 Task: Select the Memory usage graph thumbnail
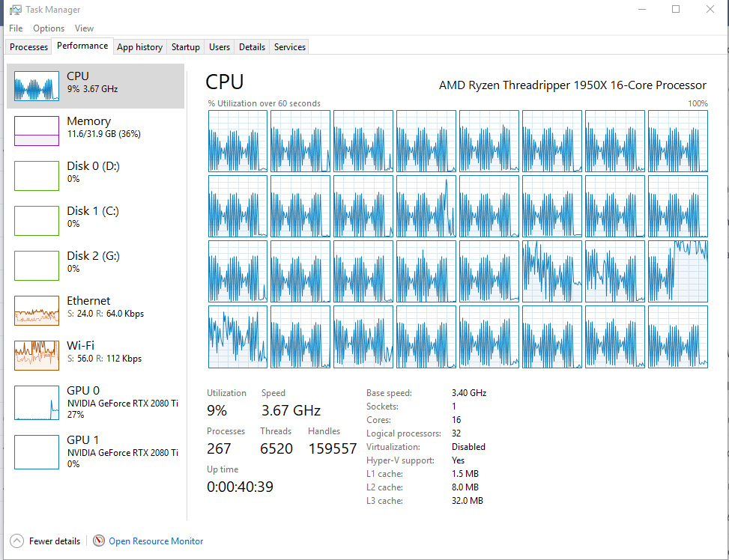pos(37,131)
